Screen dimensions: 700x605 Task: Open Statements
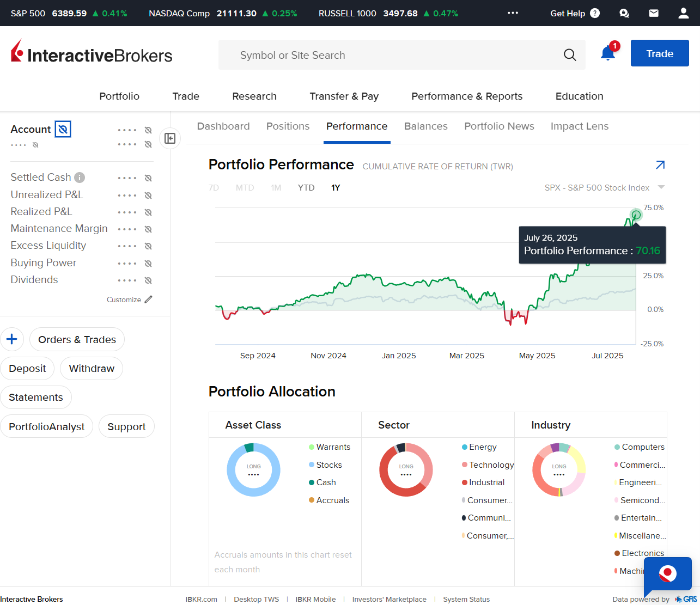click(36, 398)
